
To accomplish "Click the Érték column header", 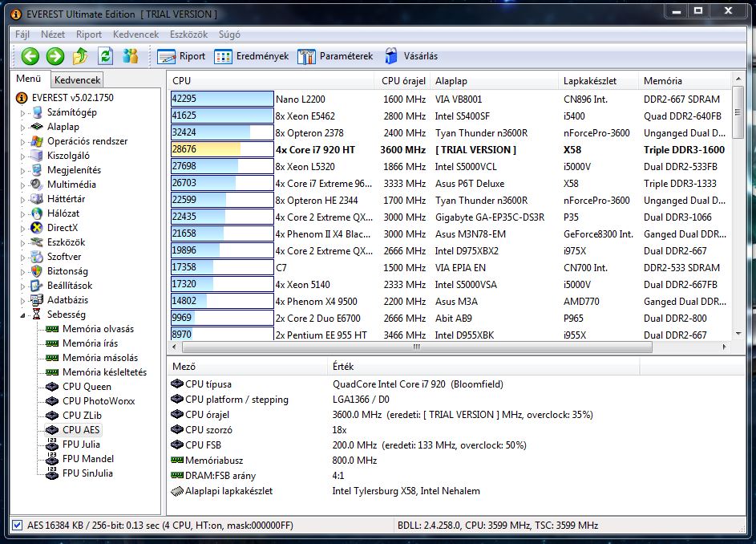I will (x=483, y=367).
